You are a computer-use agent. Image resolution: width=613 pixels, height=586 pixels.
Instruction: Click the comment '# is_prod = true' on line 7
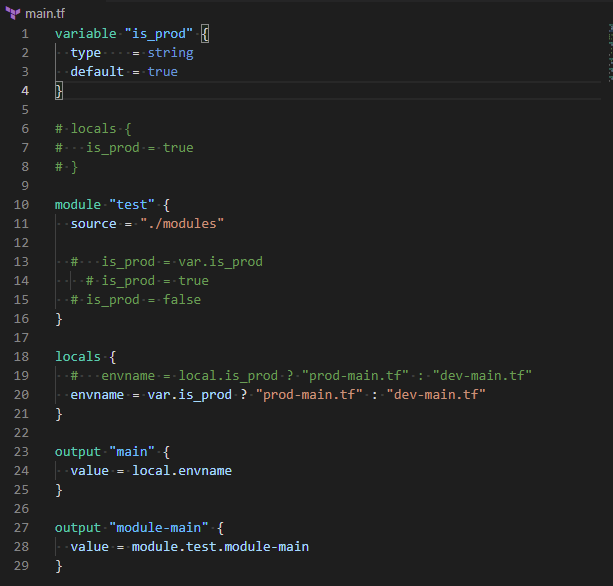pyautogui.click(x=124, y=148)
